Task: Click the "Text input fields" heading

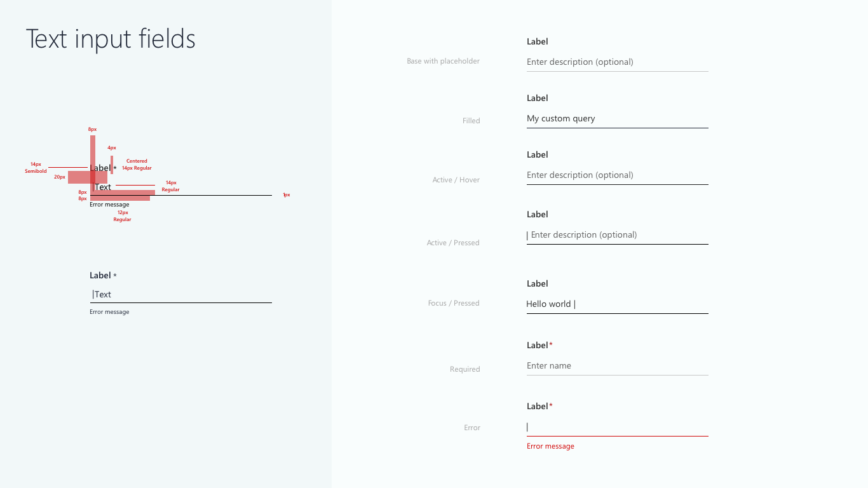Action: tap(111, 39)
